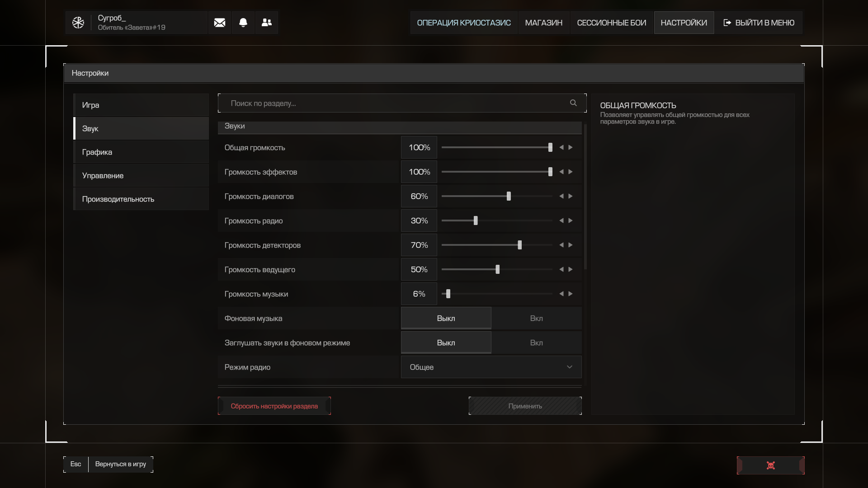Set Заглушать звуки в фоновом режиме to Вкл
868x488 pixels.
(536, 343)
